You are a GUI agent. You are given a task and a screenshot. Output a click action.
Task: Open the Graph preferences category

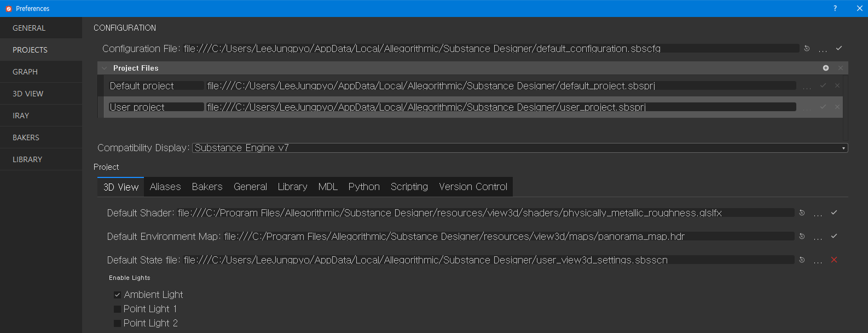click(x=41, y=72)
